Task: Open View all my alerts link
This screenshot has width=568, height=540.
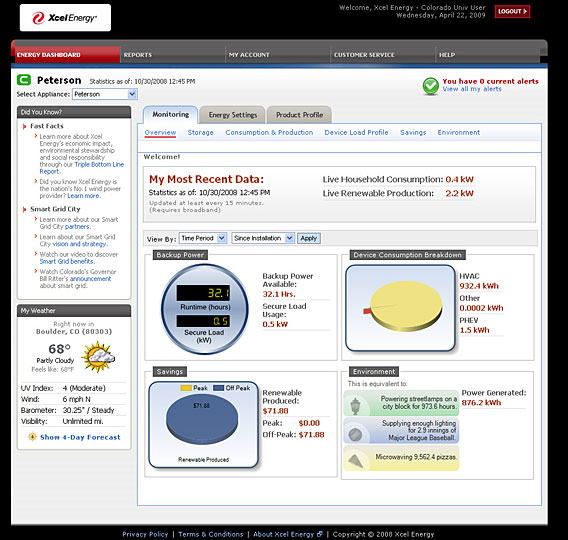Action: 472,89
